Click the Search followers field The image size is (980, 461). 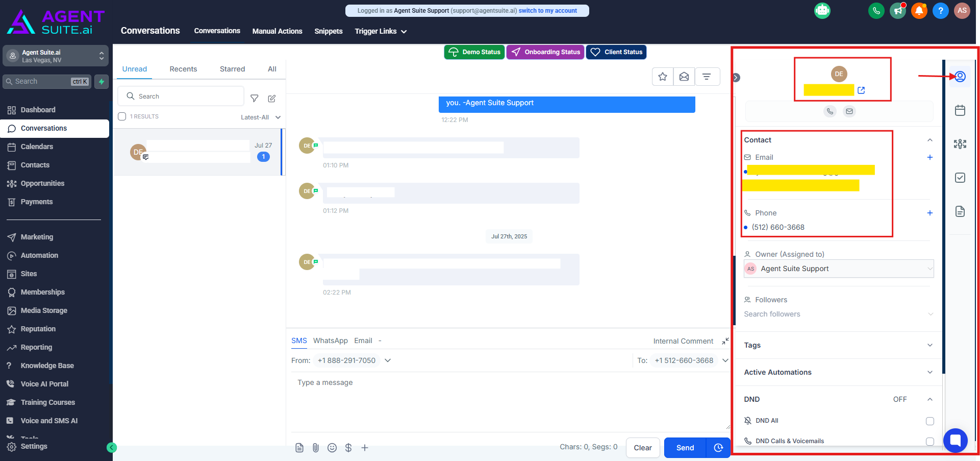click(x=839, y=314)
